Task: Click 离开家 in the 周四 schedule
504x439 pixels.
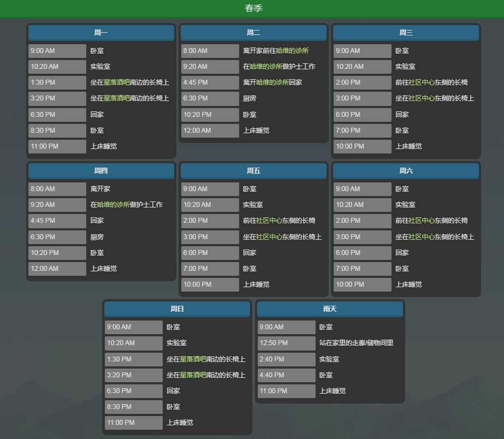Action: 100,189
